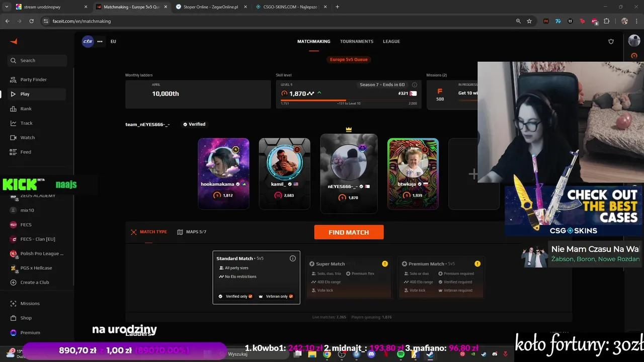Open the browser extensions puzzle icon
Screen dimensions: 644x362
click(x=607, y=21)
